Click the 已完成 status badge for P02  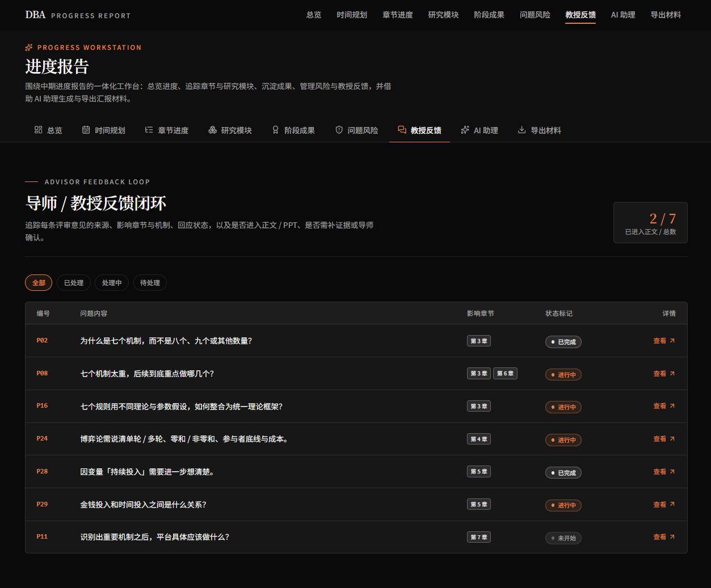pyautogui.click(x=563, y=342)
